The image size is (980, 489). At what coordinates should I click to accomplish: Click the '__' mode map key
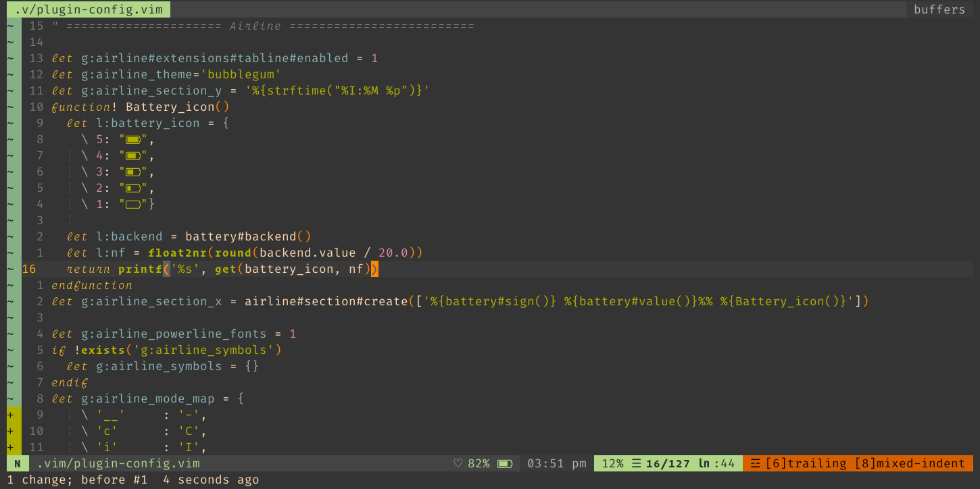coord(111,415)
